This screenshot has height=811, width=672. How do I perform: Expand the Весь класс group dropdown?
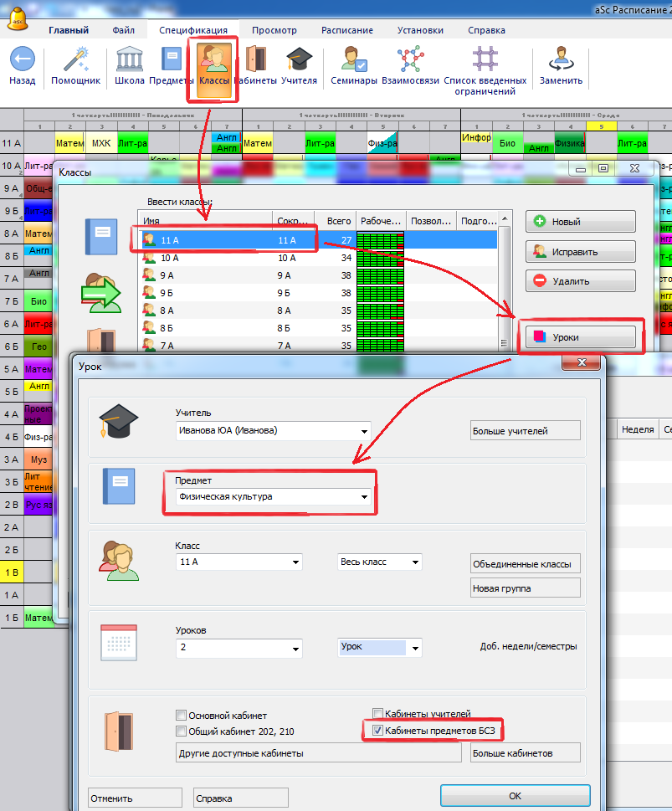415,562
